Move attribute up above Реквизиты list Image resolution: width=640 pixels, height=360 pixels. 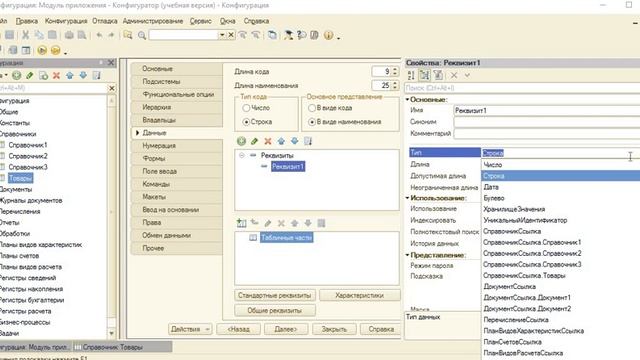281,141
